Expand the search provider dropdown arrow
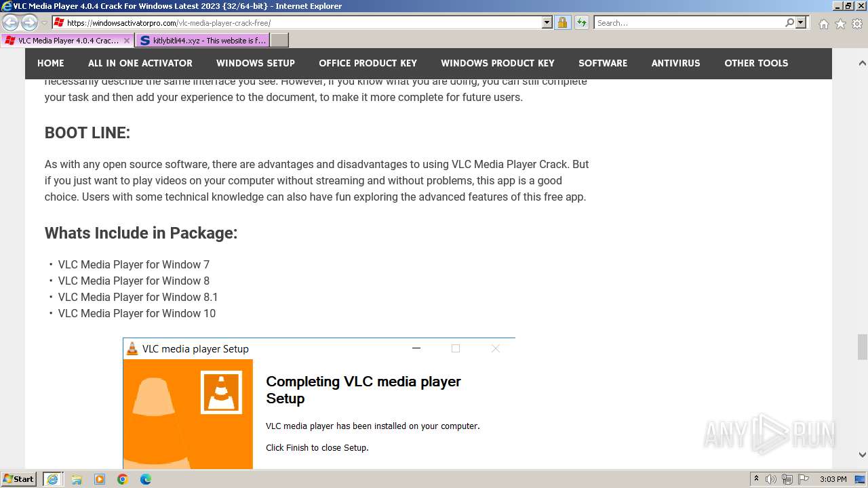This screenshot has height=488, width=868. [801, 23]
